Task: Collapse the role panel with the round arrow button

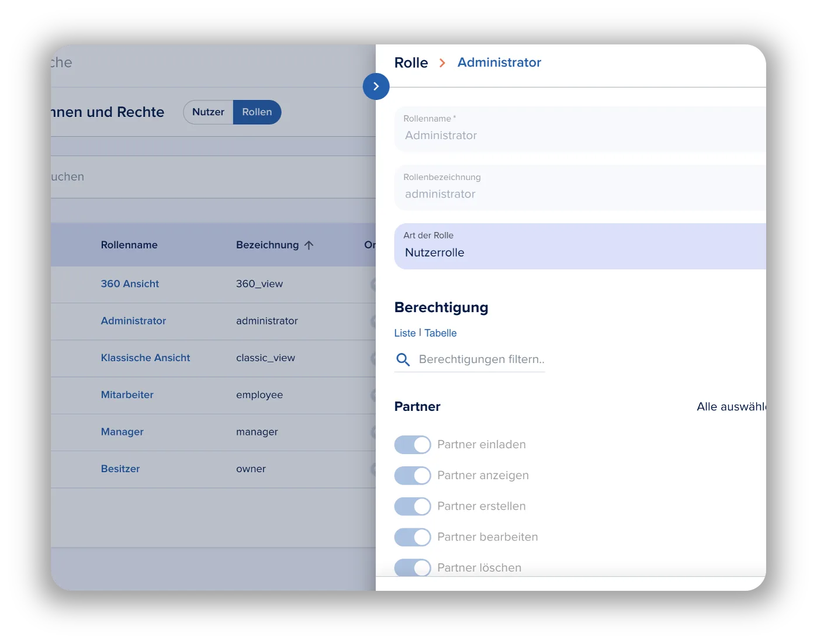Action: (376, 86)
